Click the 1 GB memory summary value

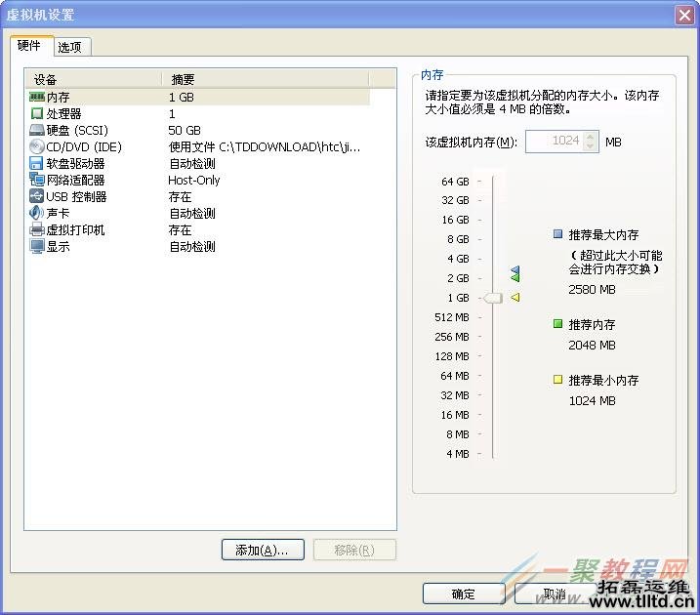(182, 97)
